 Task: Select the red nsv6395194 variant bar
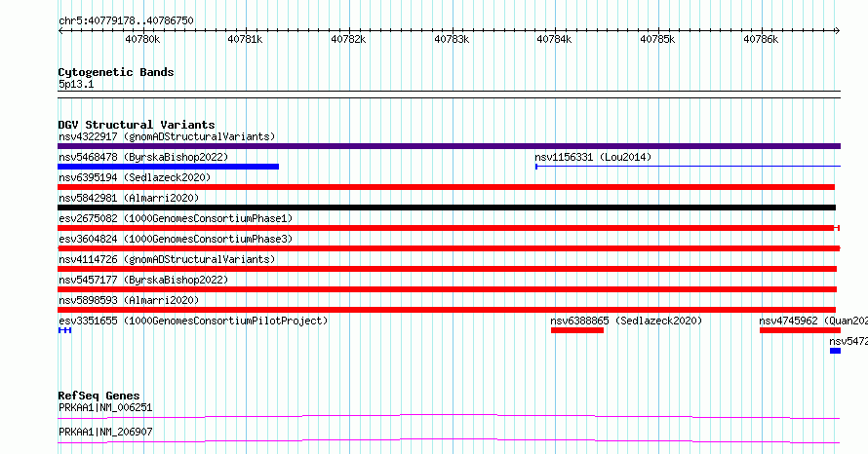446,187
